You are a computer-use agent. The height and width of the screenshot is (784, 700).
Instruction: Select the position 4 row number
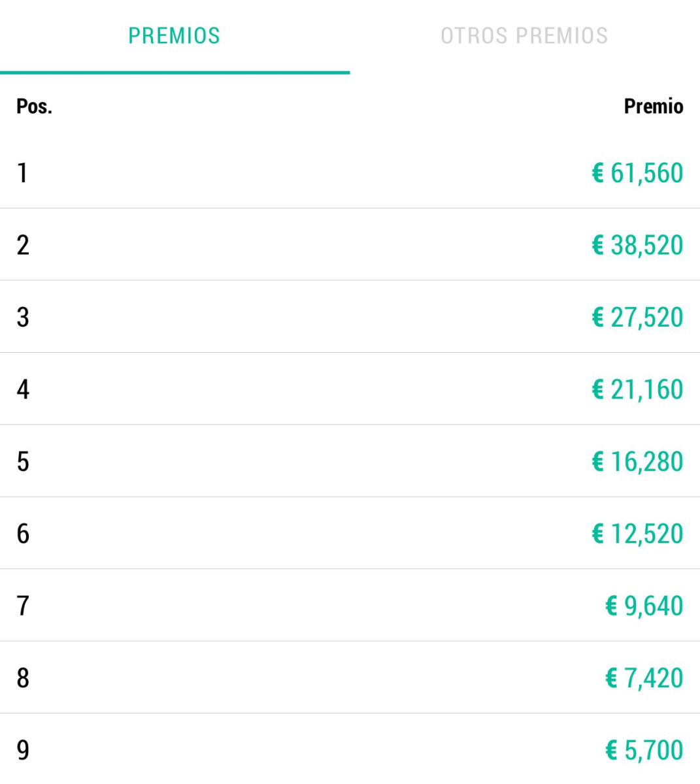pos(23,389)
